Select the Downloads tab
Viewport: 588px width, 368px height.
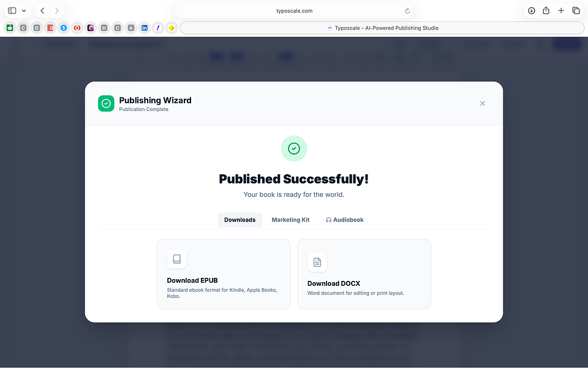[240, 220]
